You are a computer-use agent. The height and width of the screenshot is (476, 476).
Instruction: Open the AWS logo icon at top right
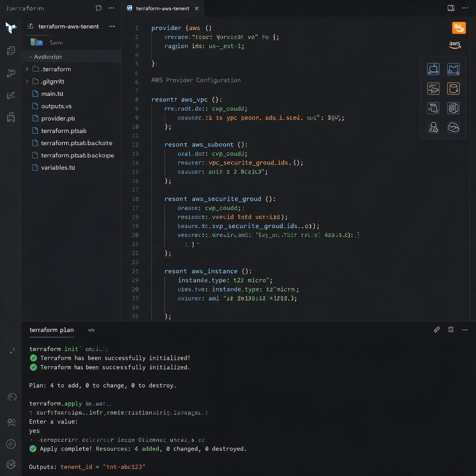[x=455, y=45]
